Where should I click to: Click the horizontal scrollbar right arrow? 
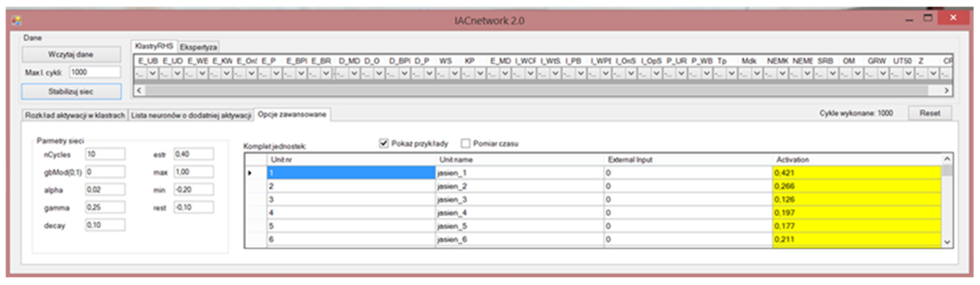pyautogui.click(x=946, y=90)
